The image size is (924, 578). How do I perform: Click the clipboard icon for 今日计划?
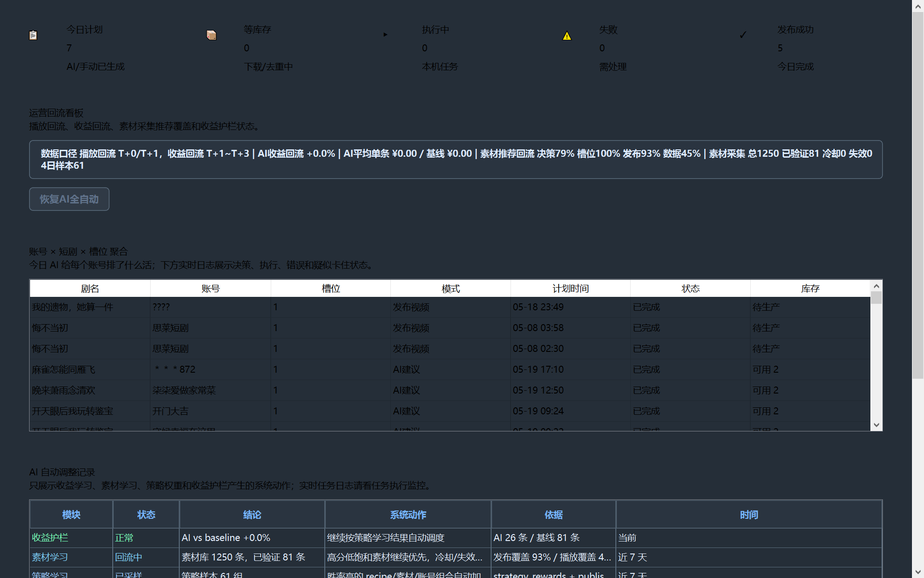[33, 35]
